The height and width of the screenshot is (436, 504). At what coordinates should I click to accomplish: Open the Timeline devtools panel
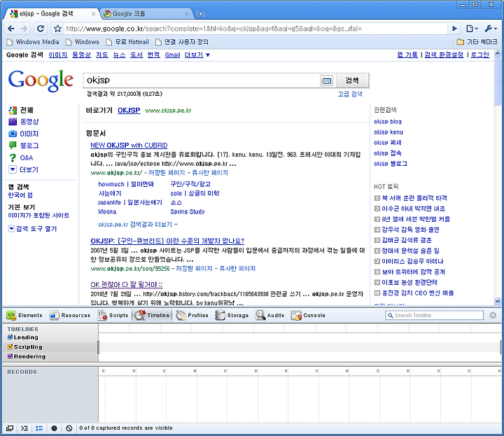click(x=152, y=315)
